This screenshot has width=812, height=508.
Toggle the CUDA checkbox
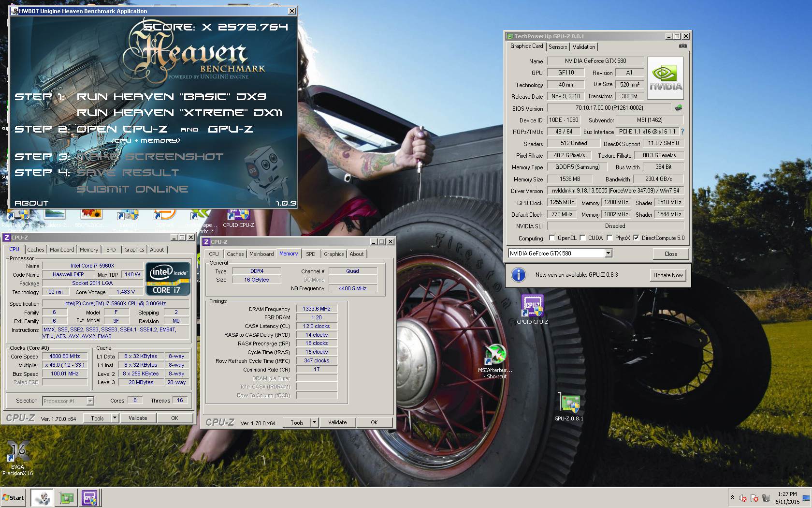[x=583, y=238]
